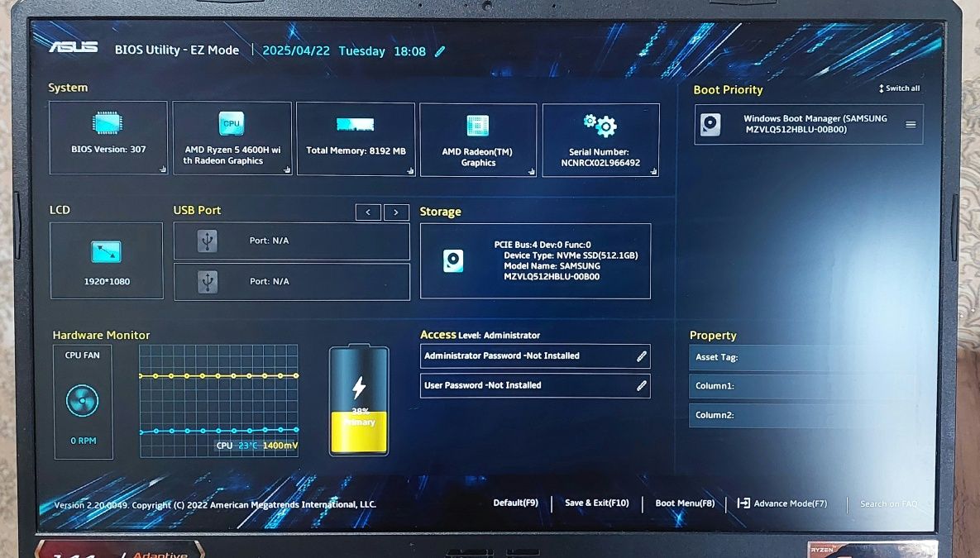The image size is (980, 558).
Task: Click Search on FAQ link
Action: point(889,503)
